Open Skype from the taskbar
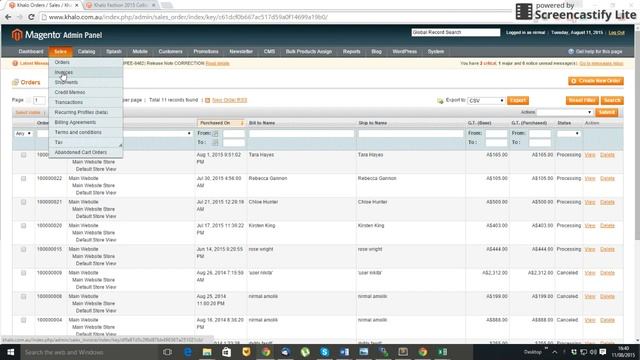640x360 pixels. tap(324, 352)
